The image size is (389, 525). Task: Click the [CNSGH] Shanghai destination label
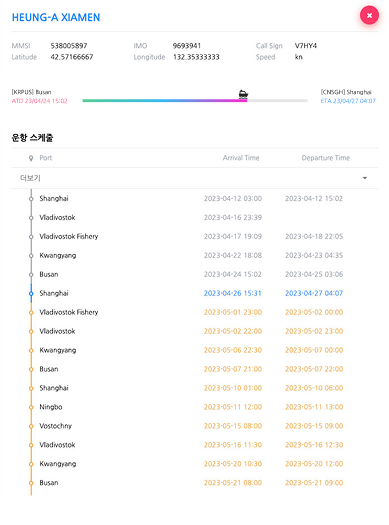[346, 92]
